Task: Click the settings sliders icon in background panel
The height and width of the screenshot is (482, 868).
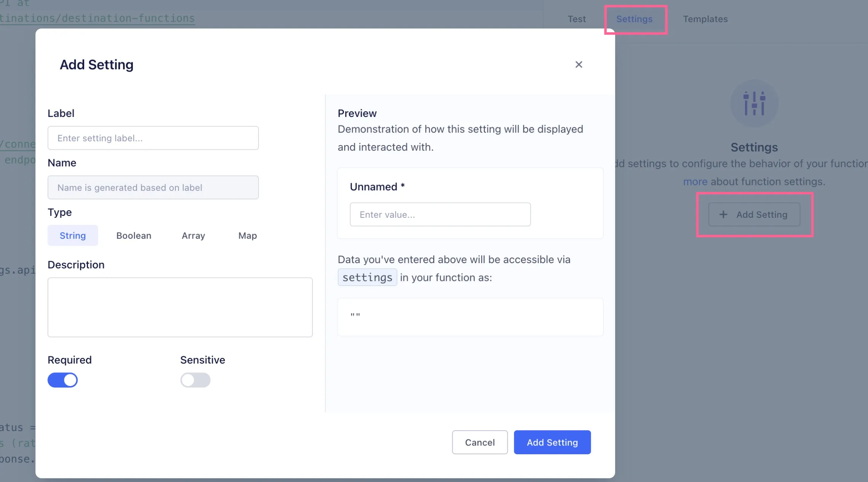Action: 754,103
